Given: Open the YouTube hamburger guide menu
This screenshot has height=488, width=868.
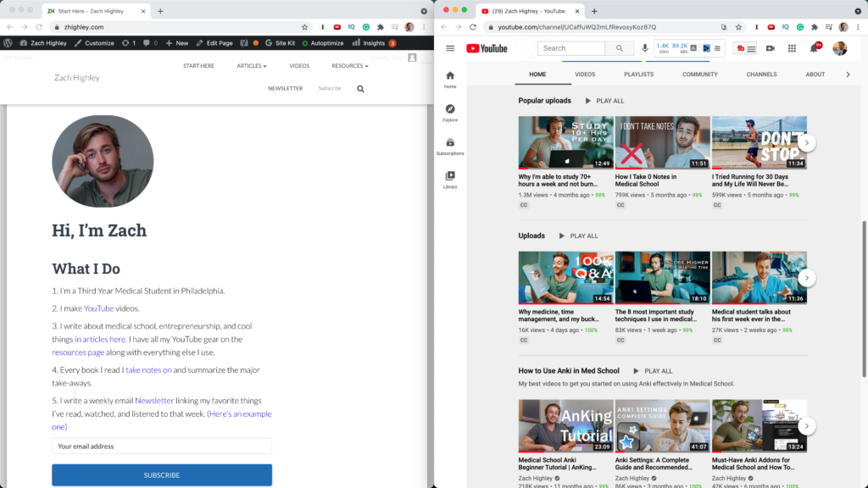Looking at the screenshot, I should [x=450, y=48].
